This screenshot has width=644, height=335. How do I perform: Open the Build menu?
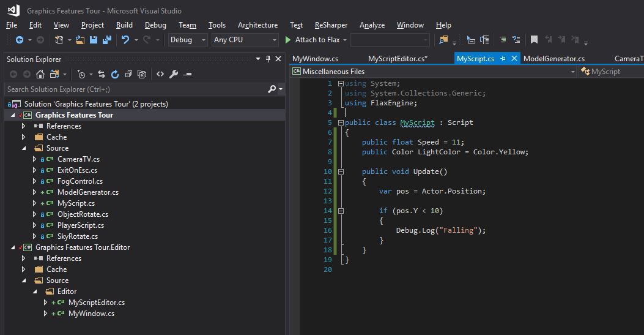pos(124,25)
